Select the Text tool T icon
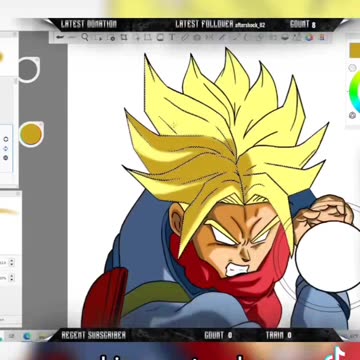 pyautogui.click(x=172, y=37)
